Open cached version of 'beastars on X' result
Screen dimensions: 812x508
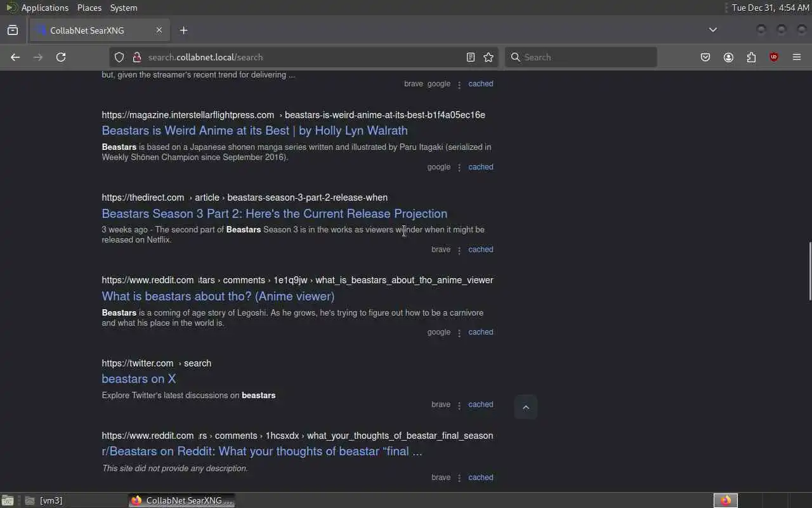(x=480, y=404)
